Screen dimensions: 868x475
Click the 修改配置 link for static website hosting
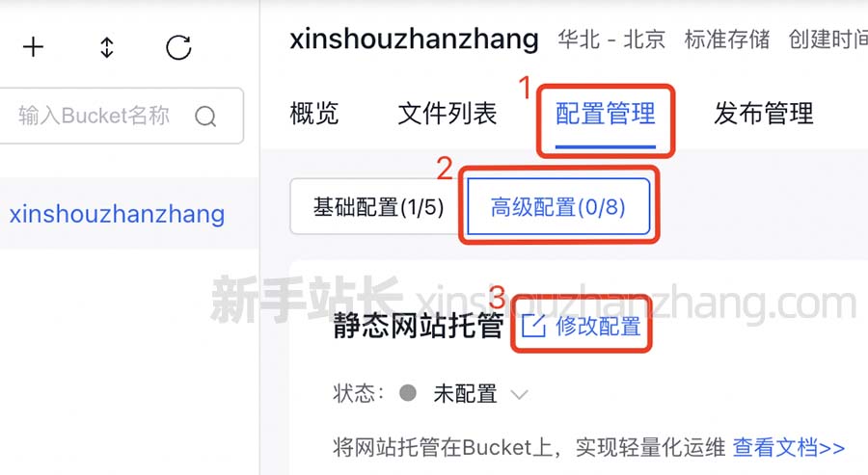coord(598,327)
